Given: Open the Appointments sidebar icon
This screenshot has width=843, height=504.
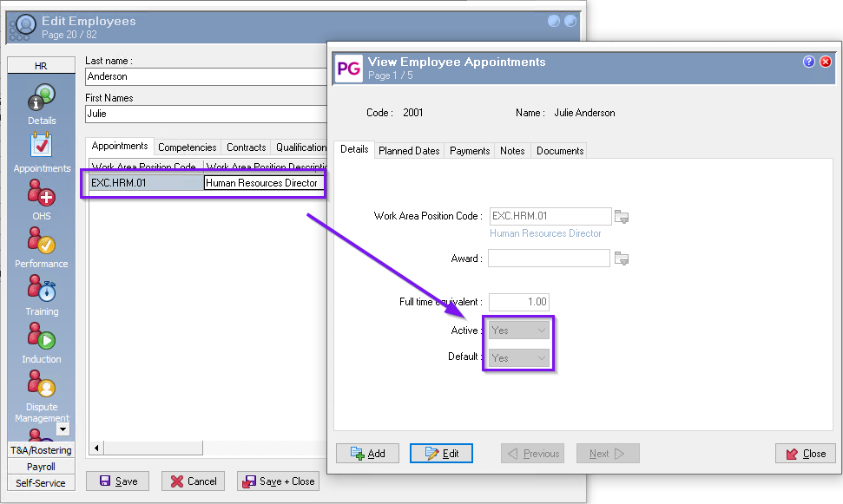Looking at the screenshot, I should point(41,146).
